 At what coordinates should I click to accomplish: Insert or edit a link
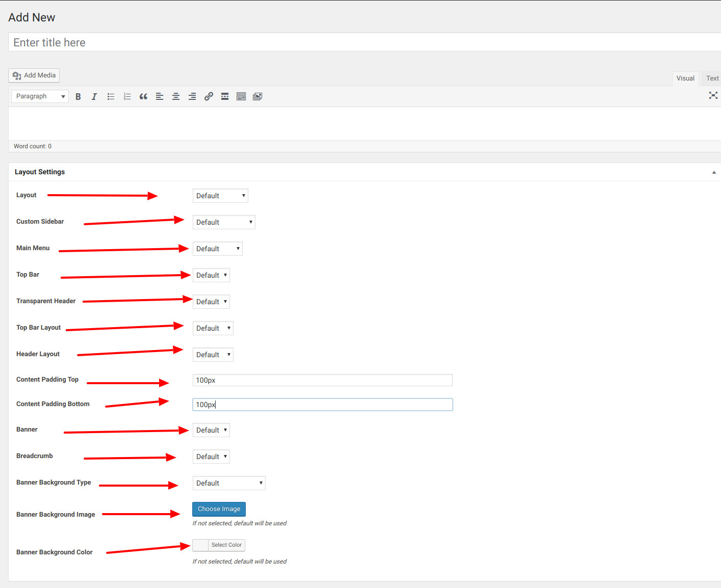[209, 96]
